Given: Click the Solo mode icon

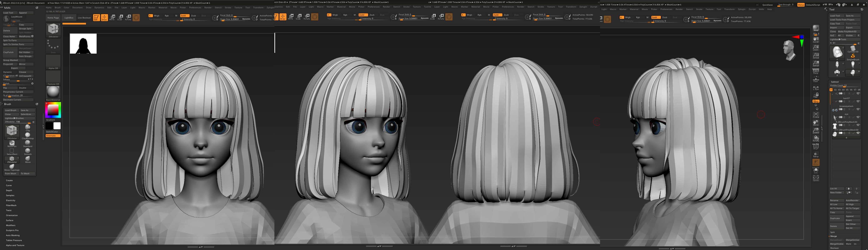Looking at the screenshot, I should point(816,171).
